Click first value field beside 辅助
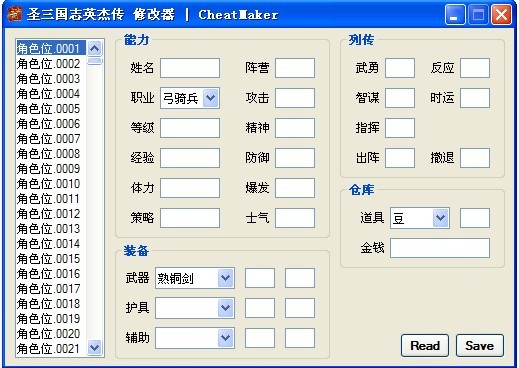Viewport: 519px width, 368px height. point(260,338)
